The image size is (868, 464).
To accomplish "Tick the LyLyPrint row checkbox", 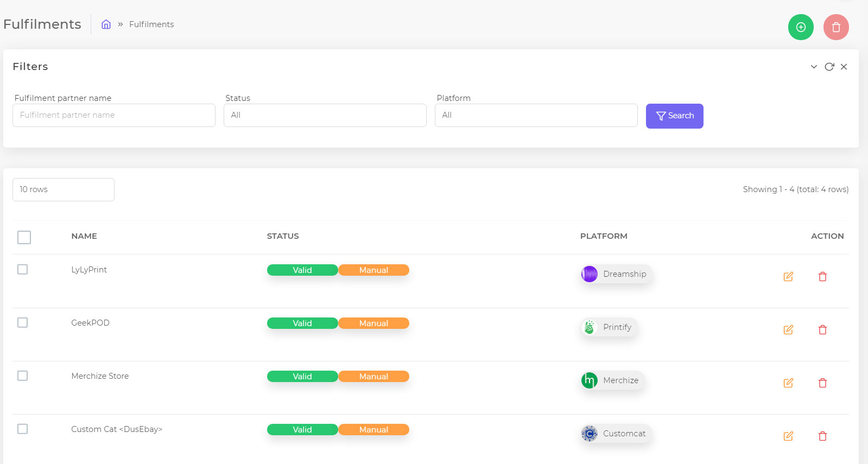I will (x=22, y=269).
